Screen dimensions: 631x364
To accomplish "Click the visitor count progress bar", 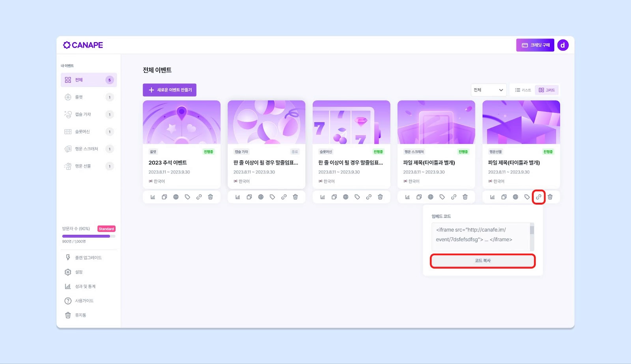I will [89, 236].
